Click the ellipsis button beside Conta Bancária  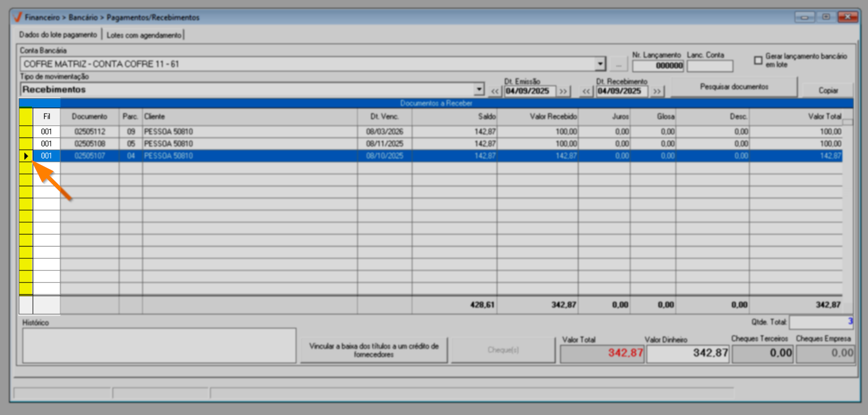point(618,64)
